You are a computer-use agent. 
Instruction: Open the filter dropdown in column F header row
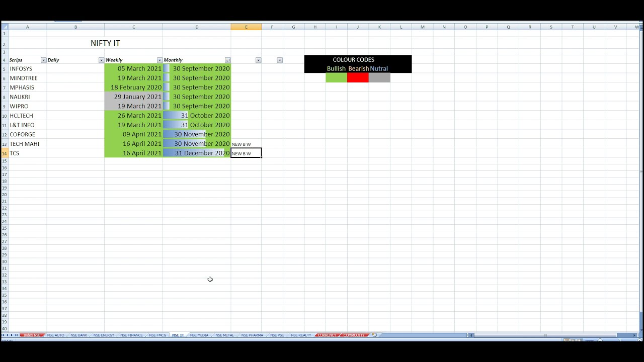280,60
